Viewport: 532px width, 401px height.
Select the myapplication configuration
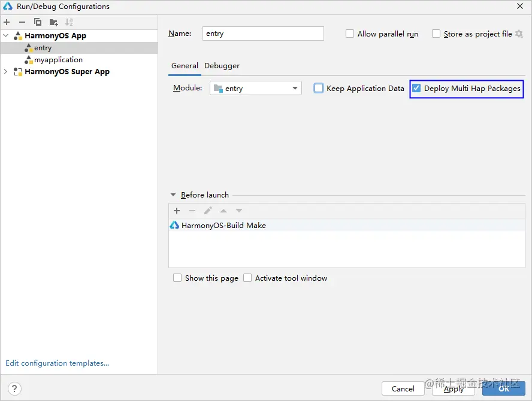(58, 60)
